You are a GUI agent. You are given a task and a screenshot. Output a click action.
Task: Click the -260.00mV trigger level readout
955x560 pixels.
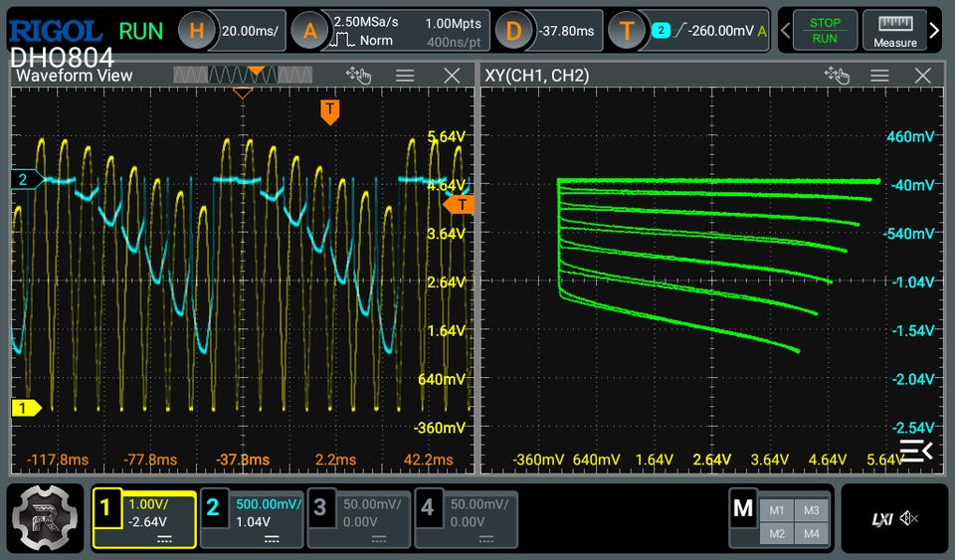(721, 31)
